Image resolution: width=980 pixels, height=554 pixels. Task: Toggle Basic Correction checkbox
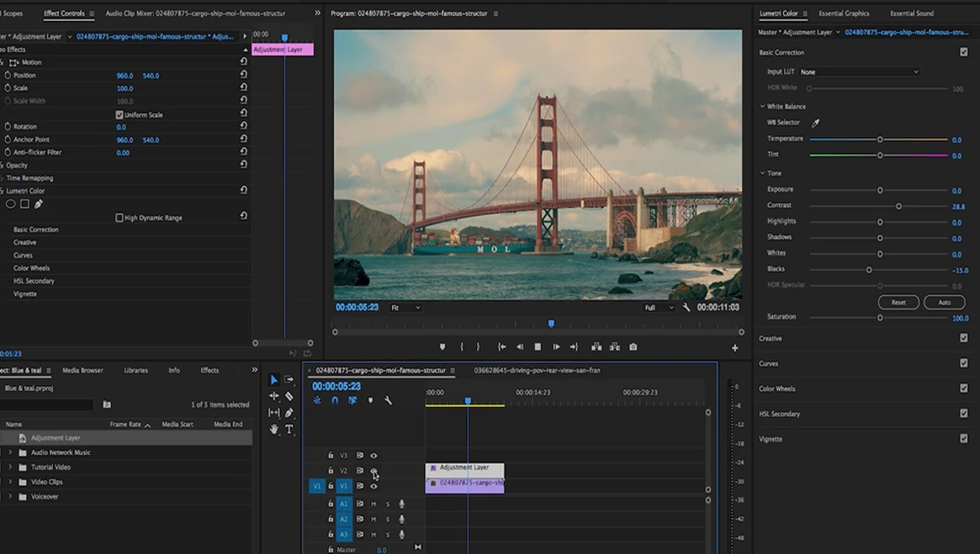coord(963,52)
